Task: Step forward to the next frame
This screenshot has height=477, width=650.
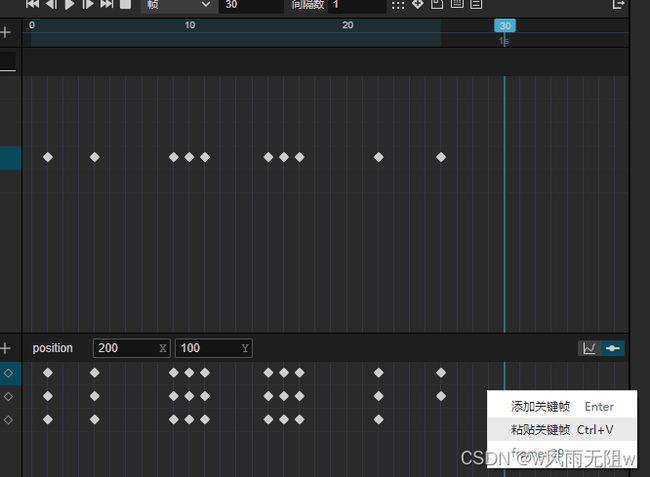Action: (88, 4)
